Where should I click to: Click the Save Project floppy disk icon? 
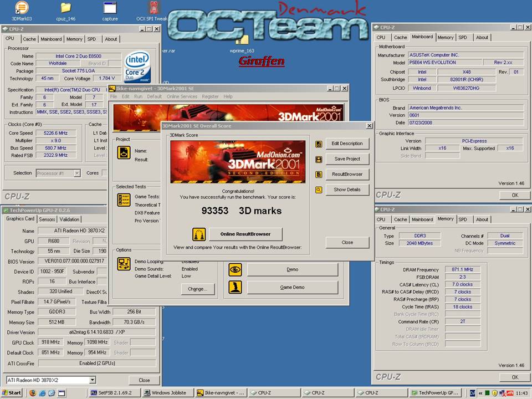coord(319,159)
